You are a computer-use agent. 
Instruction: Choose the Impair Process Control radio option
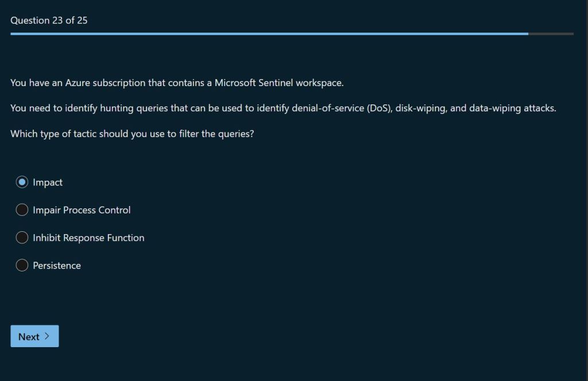(22, 210)
